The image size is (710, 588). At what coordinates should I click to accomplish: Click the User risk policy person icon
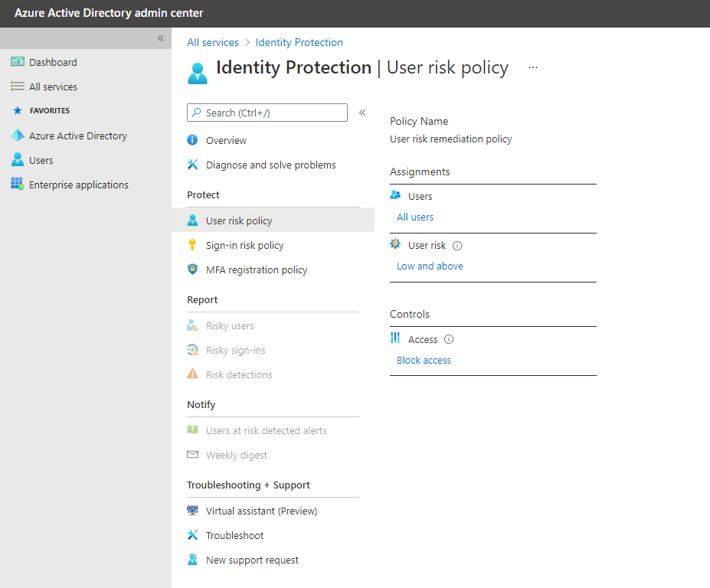pyautogui.click(x=192, y=220)
